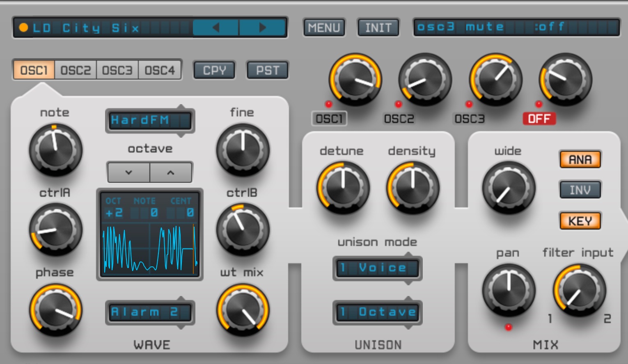Screen dimensions: 628x364
Task: Switch to the OSC2 tab
Action: 76,70
